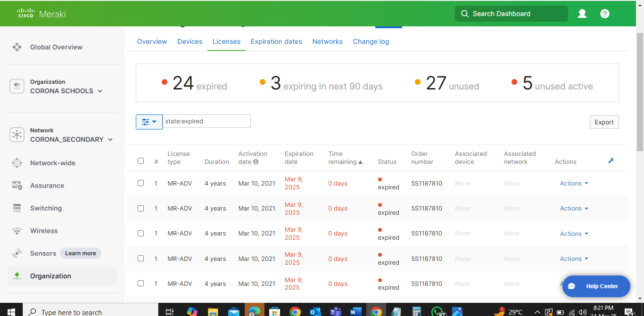
Task: Open the Help Center chat
Action: point(596,286)
